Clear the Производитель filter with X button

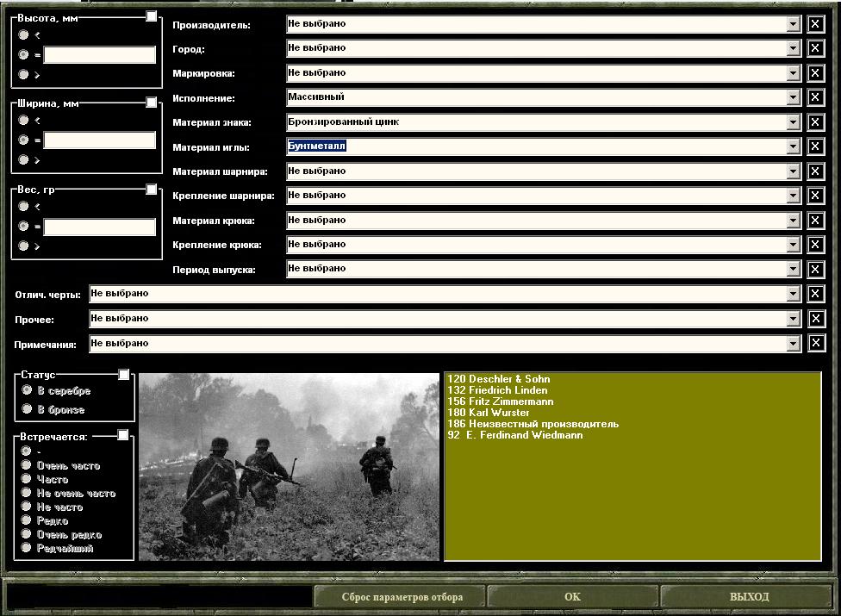click(x=815, y=25)
